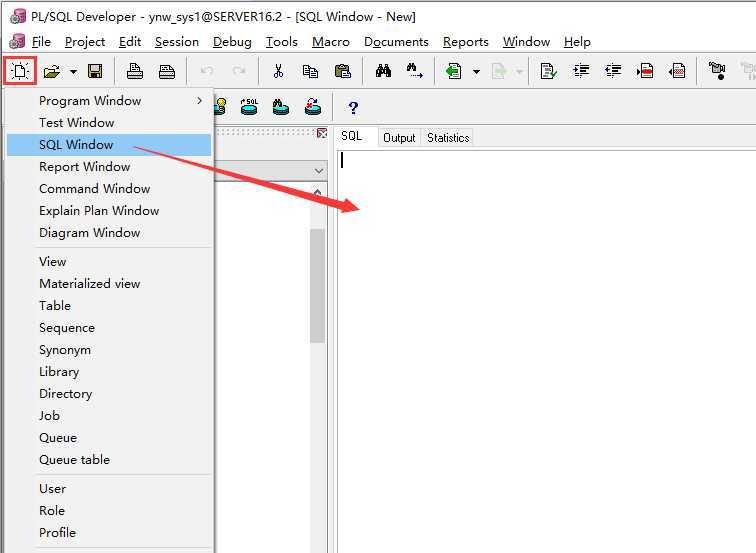Click the SQL database icon in second toolbar
756x553 pixels.
(x=249, y=107)
